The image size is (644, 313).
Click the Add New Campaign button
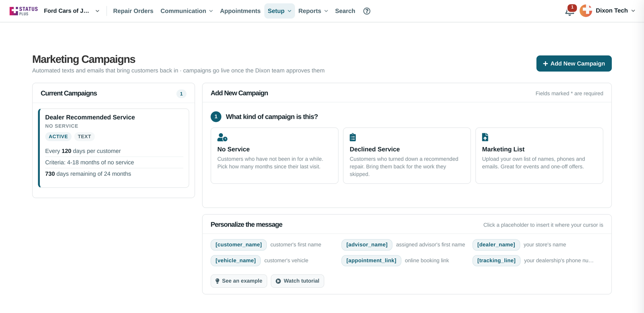574,64
